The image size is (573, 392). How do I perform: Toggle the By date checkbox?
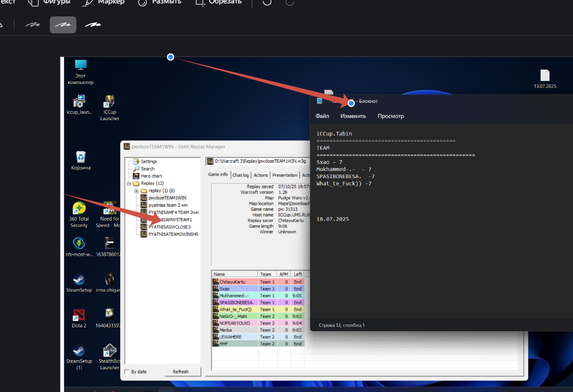click(127, 372)
